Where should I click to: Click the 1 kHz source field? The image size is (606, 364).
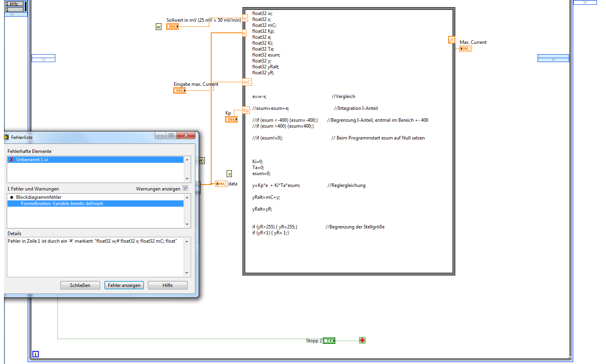14,4
